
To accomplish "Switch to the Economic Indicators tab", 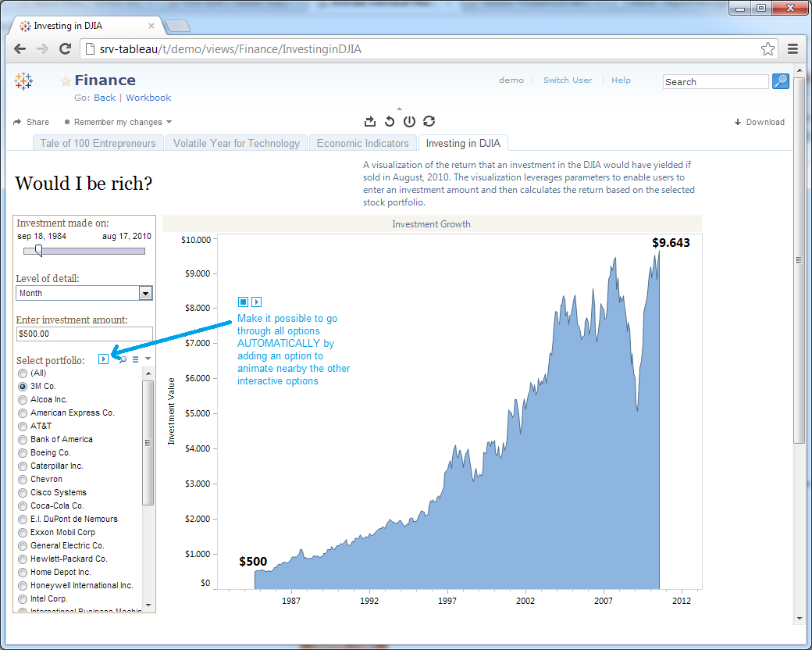I will (x=362, y=143).
